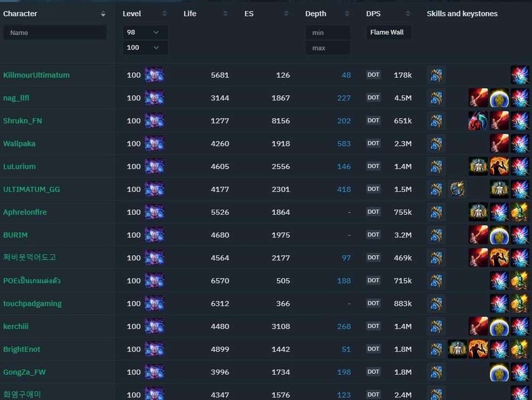The width and height of the screenshot is (532, 400).
Task: Click the Depth column header
Action: pyautogui.click(x=315, y=14)
